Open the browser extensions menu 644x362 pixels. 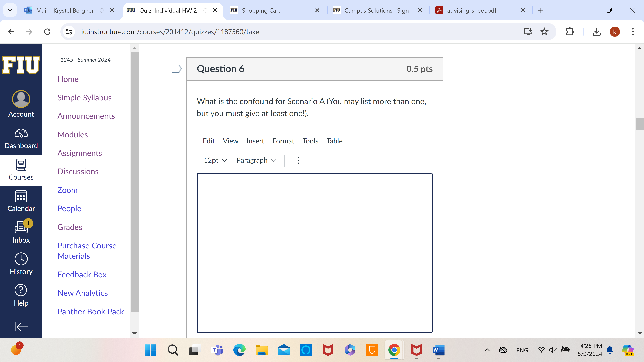point(570,32)
